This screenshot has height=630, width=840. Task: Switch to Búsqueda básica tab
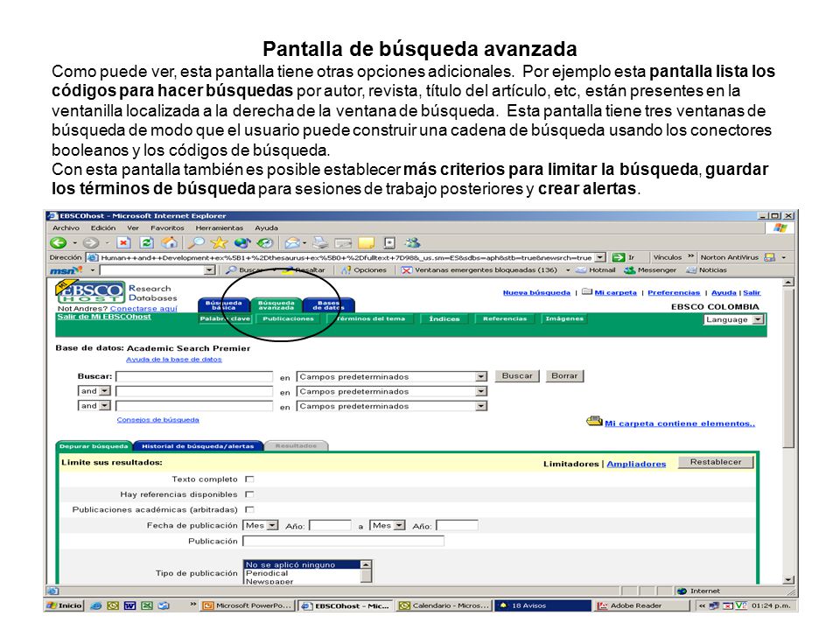[x=223, y=304]
